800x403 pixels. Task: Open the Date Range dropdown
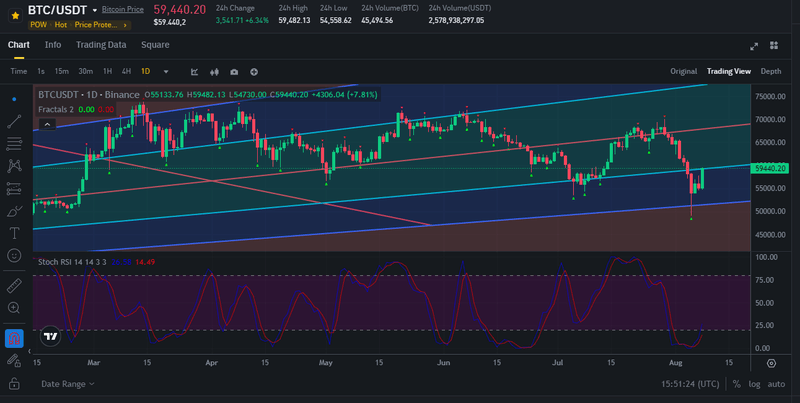[67, 384]
